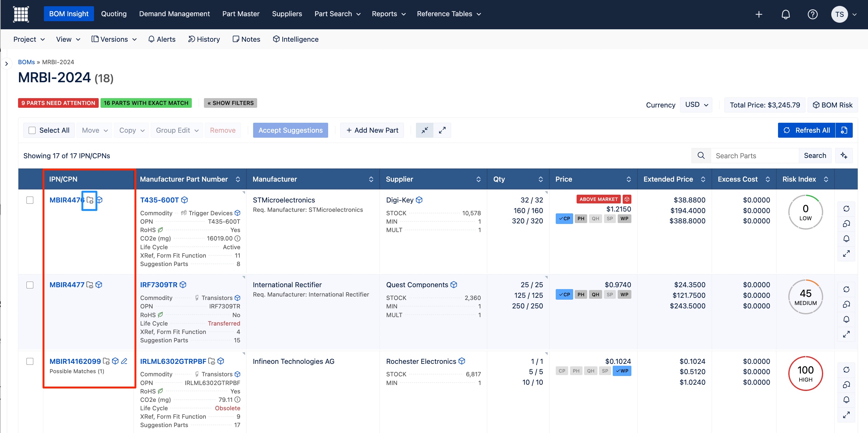Image resolution: width=868 pixels, height=433 pixels.
Task: Open the Versions dropdown
Action: tap(114, 39)
